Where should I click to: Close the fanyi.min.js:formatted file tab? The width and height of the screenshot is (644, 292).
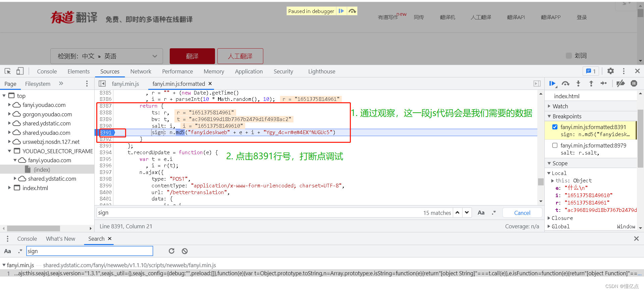210,83
